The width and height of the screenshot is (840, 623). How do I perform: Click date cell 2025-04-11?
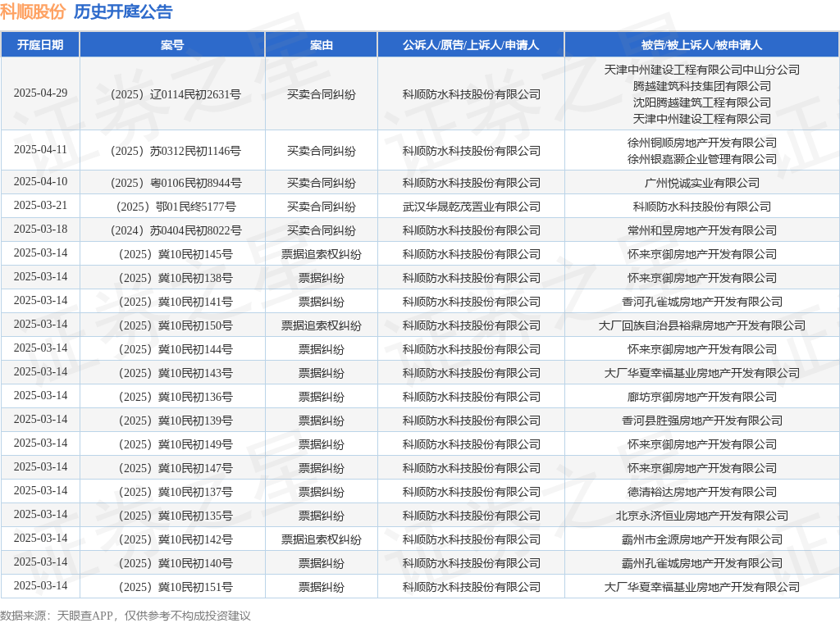point(41,150)
